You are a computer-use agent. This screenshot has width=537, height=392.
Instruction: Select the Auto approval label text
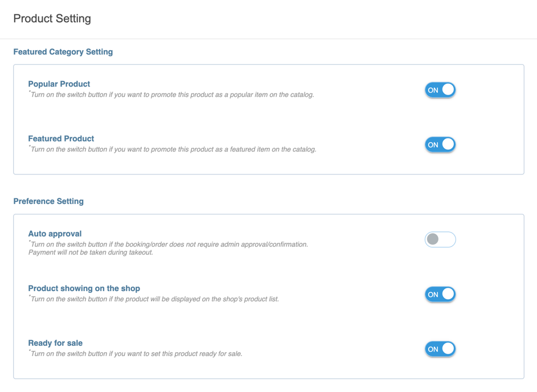[55, 234]
